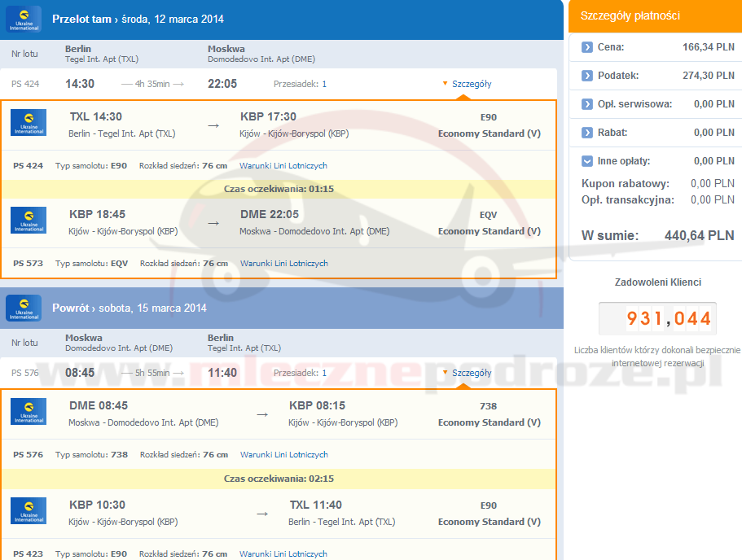This screenshot has width=742, height=560.
Task: Expand the Opł. serwisowa fee row
Action: [x=587, y=104]
